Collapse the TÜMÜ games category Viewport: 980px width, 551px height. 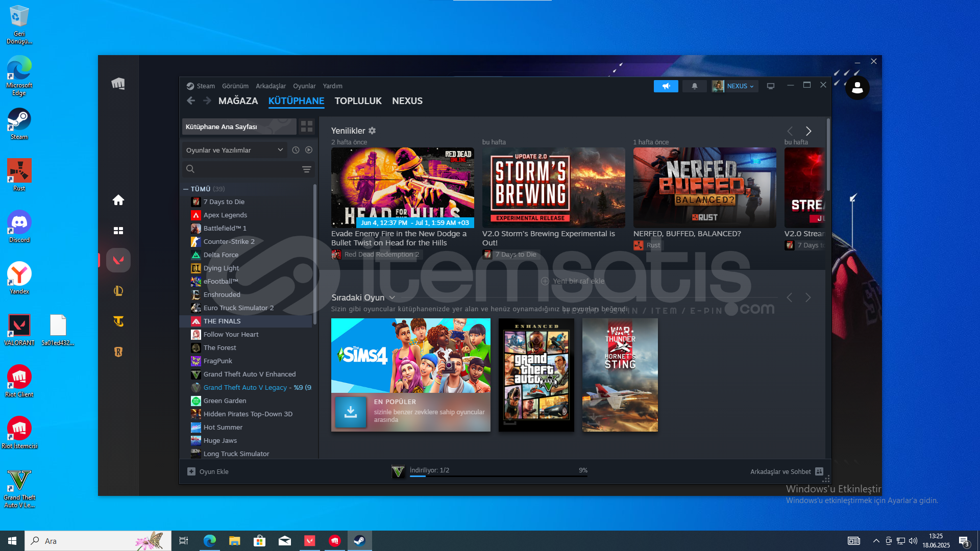(x=186, y=189)
